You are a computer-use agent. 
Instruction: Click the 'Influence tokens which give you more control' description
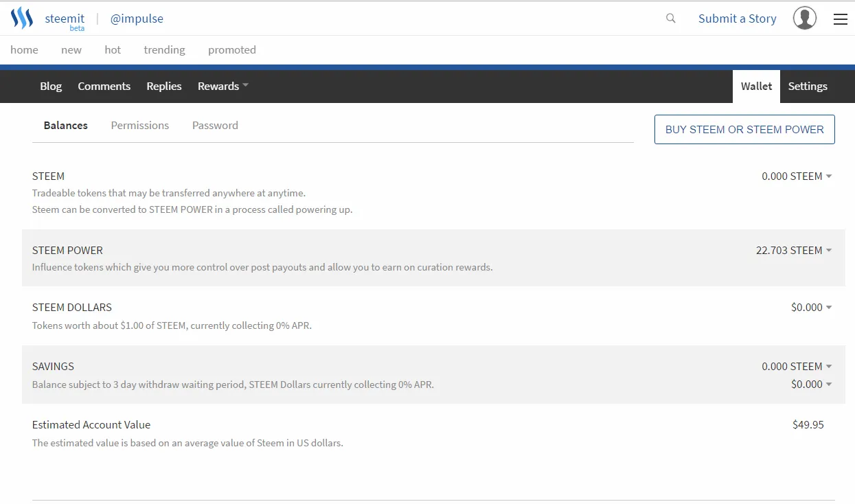coord(262,267)
